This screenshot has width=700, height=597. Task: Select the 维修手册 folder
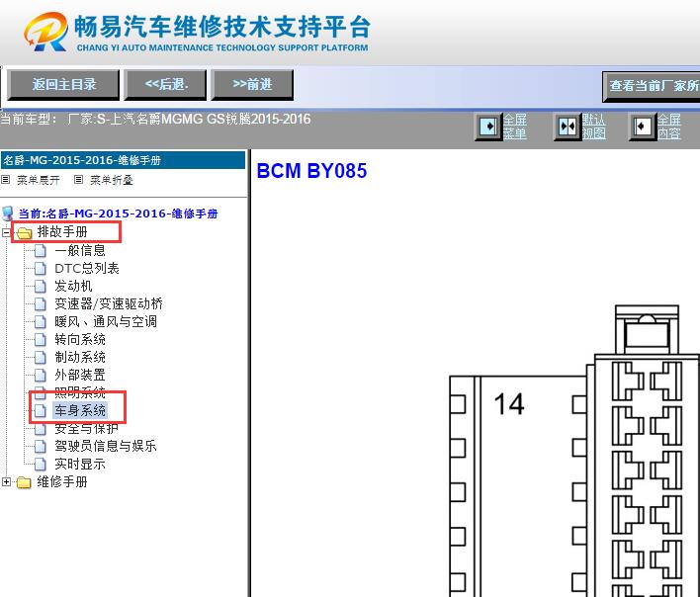pos(62,482)
